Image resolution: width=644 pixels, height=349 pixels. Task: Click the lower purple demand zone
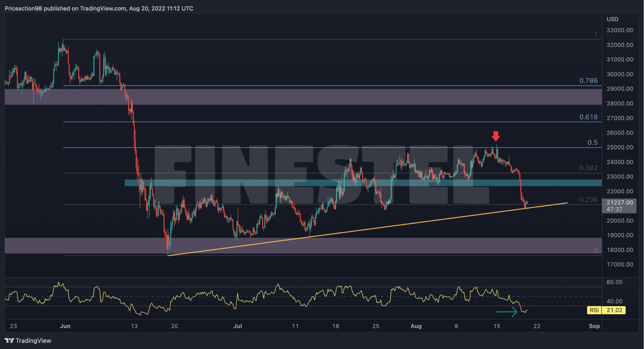coord(303,246)
